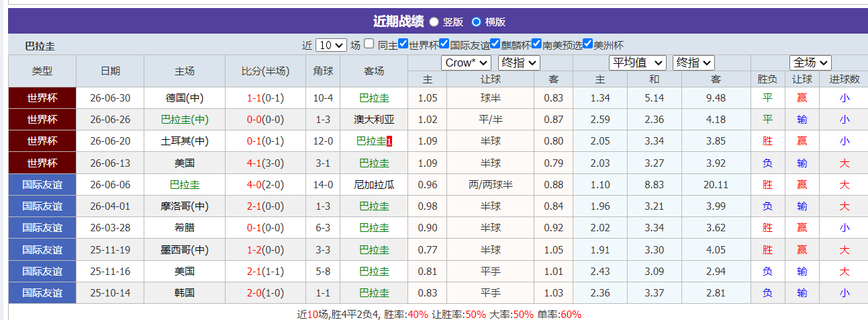
Task: Click the corner count 14-0
Action: coord(323,184)
